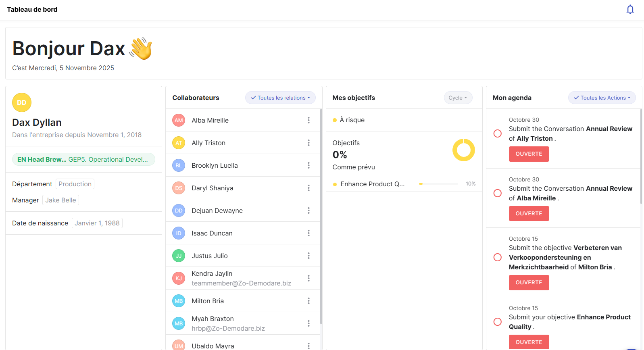Open Brooklyn Luella's kebab menu
This screenshot has height=350, width=644.
tap(308, 165)
